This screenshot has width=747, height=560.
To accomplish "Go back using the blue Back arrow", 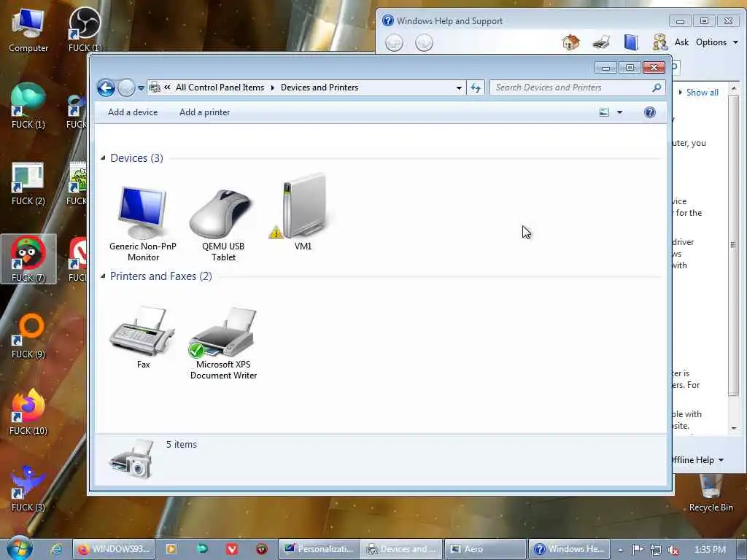I will pos(106,87).
